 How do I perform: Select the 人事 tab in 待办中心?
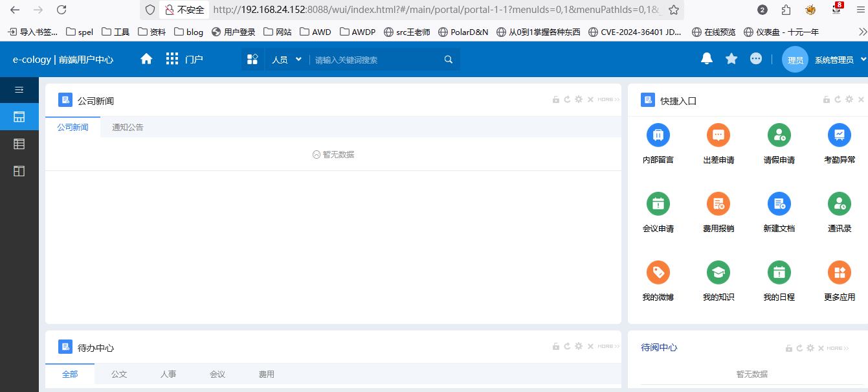pos(168,374)
